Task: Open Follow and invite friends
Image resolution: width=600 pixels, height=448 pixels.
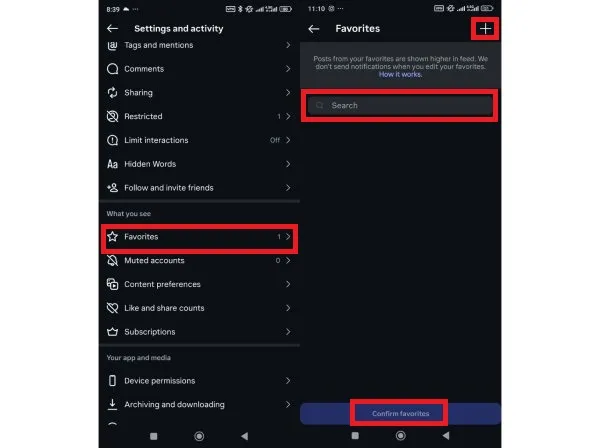Action: (199, 188)
